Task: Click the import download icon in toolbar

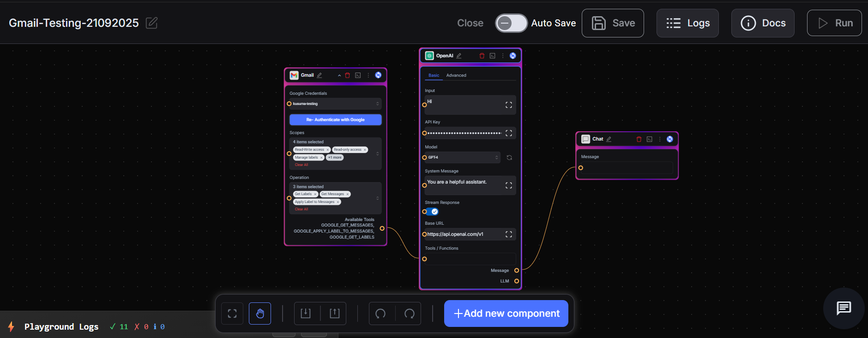Action: point(306,313)
